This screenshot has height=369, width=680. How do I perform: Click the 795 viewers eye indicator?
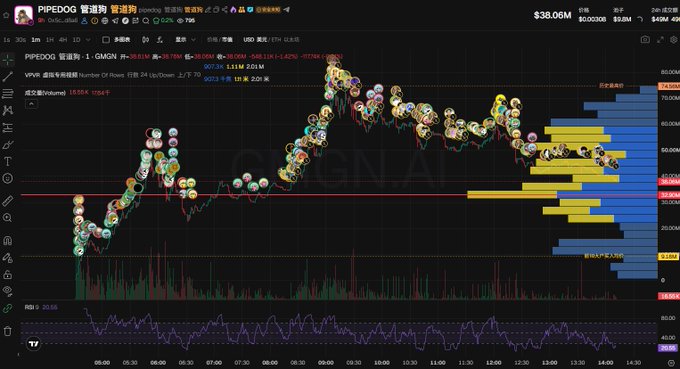point(186,20)
